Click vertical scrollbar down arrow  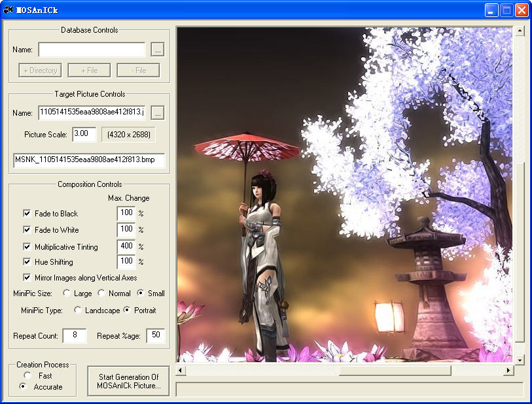tap(520, 360)
